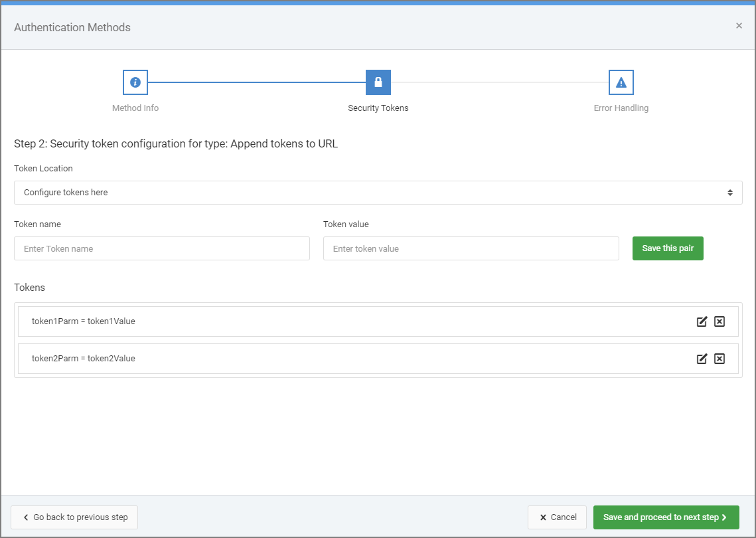Remove the token2Parm token pair
This screenshot has width=756, height=538.
[719, 359]
